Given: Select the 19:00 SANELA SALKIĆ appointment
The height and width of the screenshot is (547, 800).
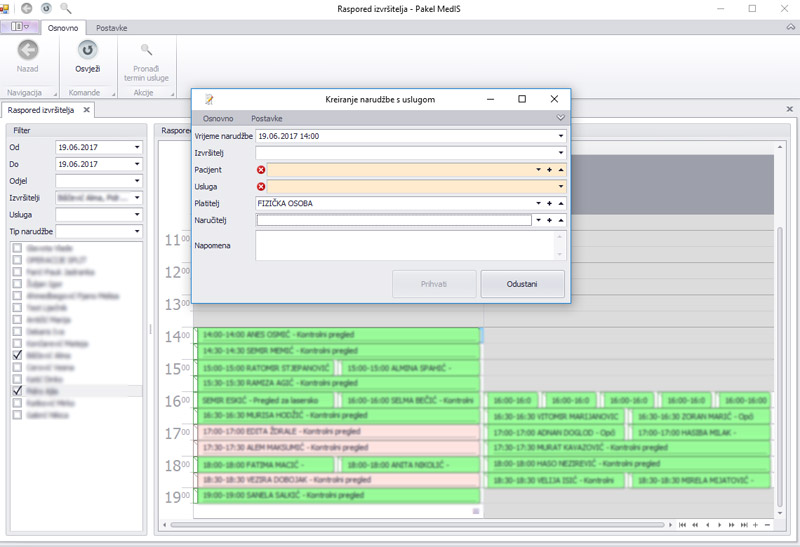Looking at the screenshot, I should pos(338,495).
